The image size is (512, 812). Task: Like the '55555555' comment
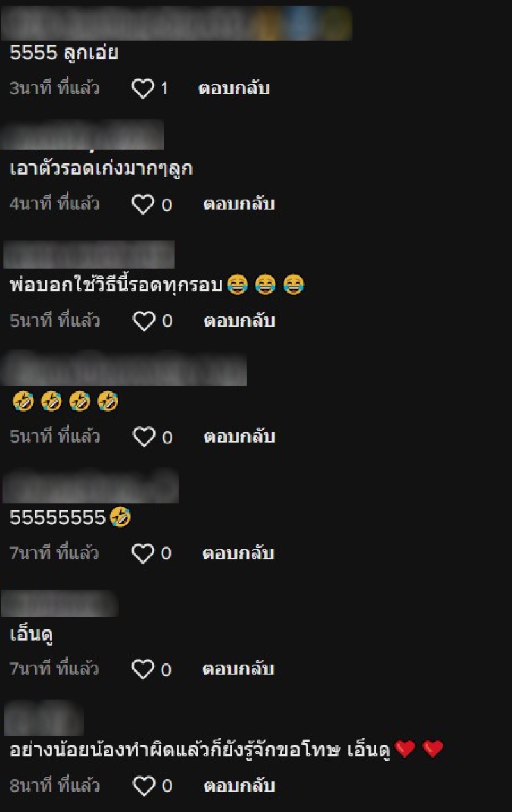point(143,553)
